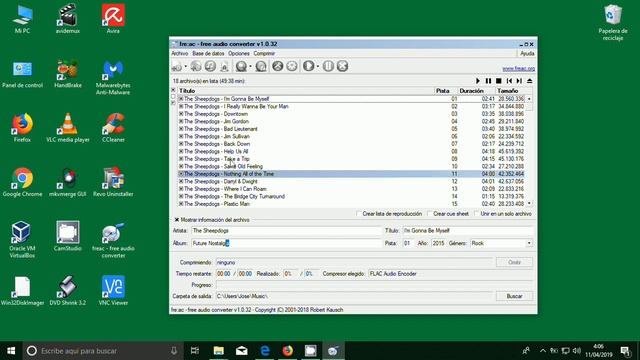Open Archivo menu
The height and width of the screenshot is (360, 640).
click(x=180, y=53)
